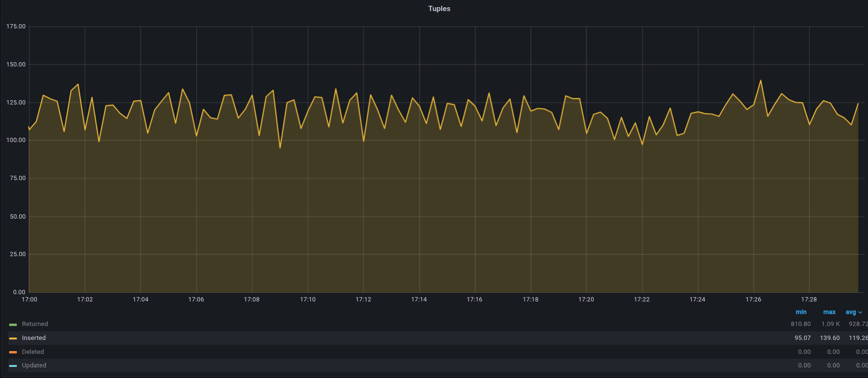This screenshot has height=378, width=868.
Task: Click the 17:26 label on time axis
Action: click(753, 300)
